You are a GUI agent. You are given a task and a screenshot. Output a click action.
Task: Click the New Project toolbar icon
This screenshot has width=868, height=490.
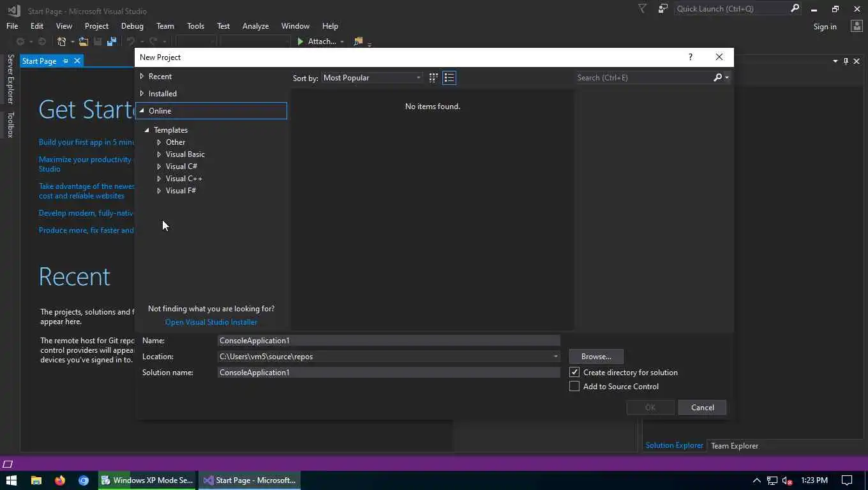click(x=62, y=41)
